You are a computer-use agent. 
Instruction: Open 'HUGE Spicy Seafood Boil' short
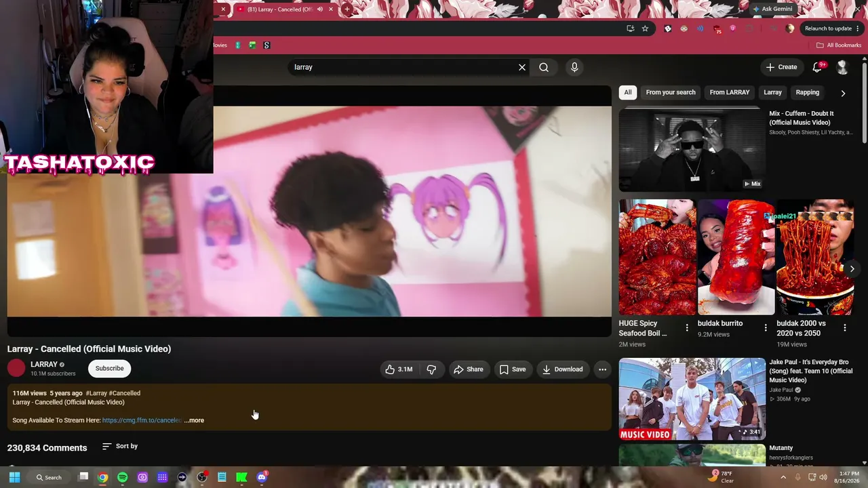657,257
